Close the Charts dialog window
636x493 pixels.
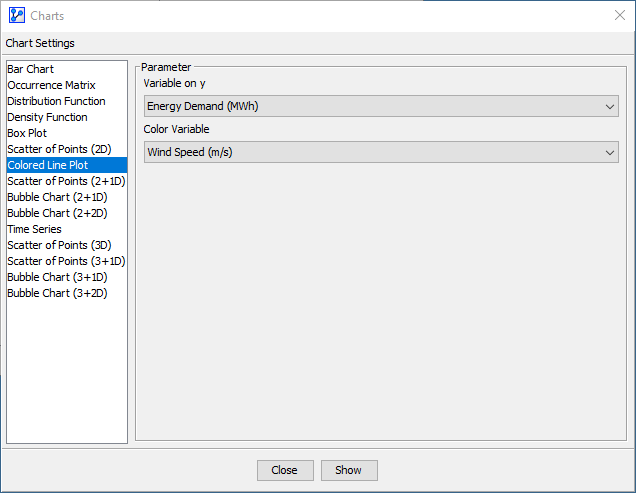pyautogui.click(x=619, y=15)
